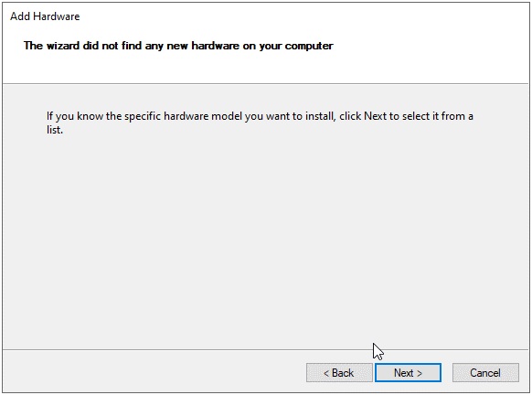Click the word 'wizard' in the bold heading

click(x=63, y=46)
